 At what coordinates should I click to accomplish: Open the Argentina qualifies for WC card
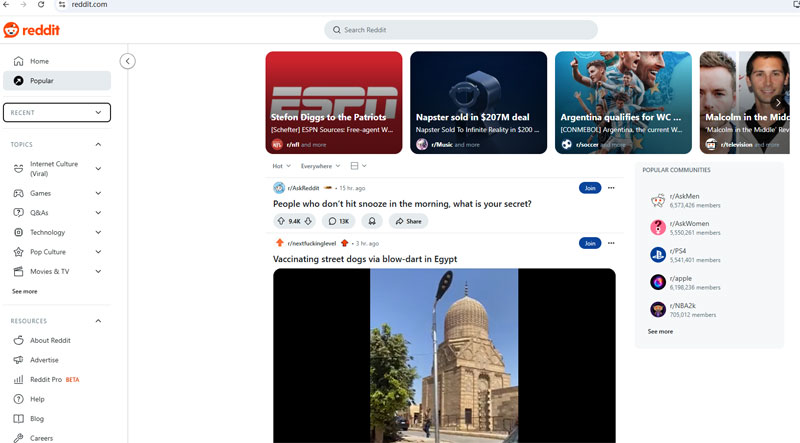coord(623,103)
